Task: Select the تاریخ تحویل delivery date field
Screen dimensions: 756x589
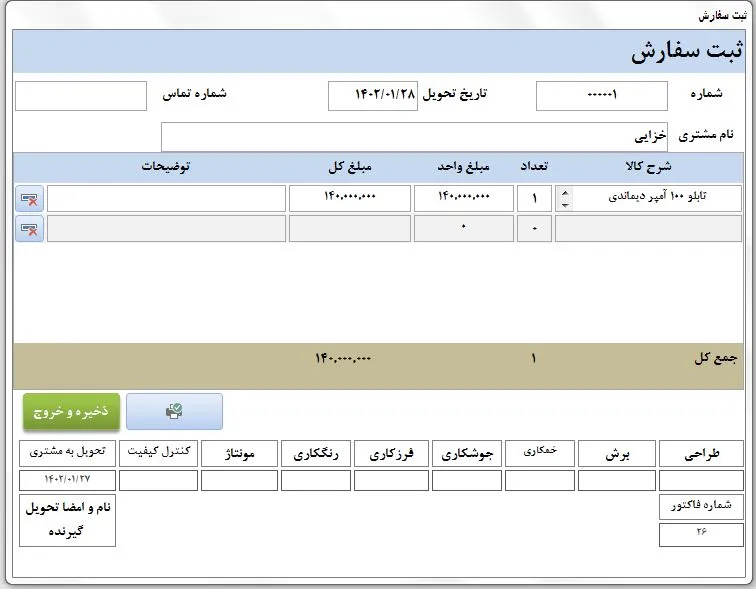Action: (x=373, y=96)
